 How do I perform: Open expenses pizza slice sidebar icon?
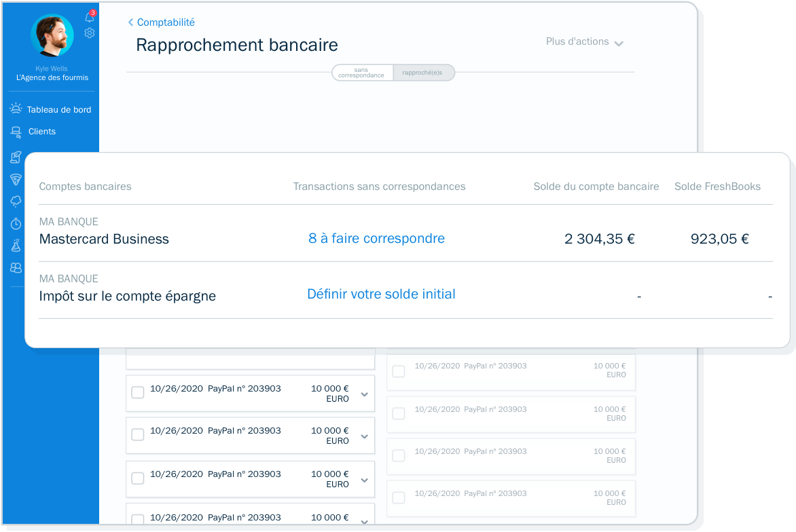coord(16,180)
